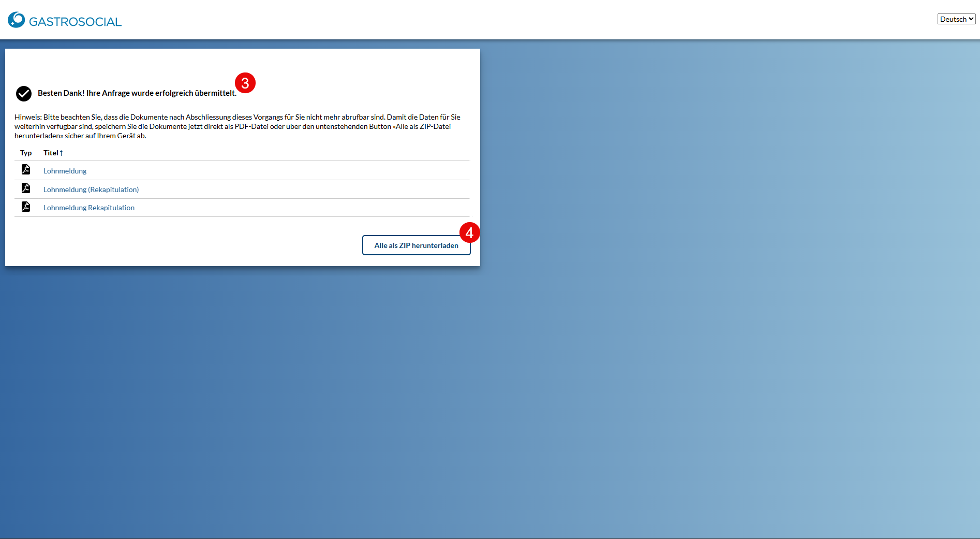Open the Lohnmeldung document link

tap(65, 171)
